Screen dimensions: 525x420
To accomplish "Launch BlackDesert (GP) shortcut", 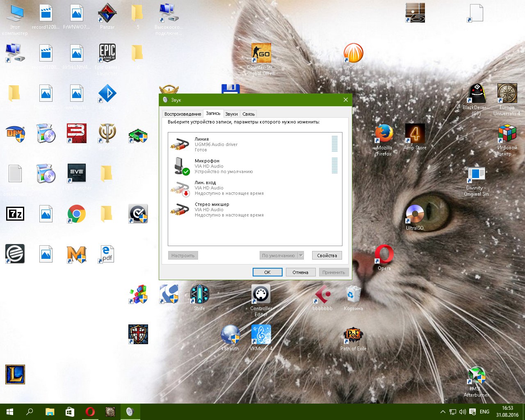I will point(476,100).
